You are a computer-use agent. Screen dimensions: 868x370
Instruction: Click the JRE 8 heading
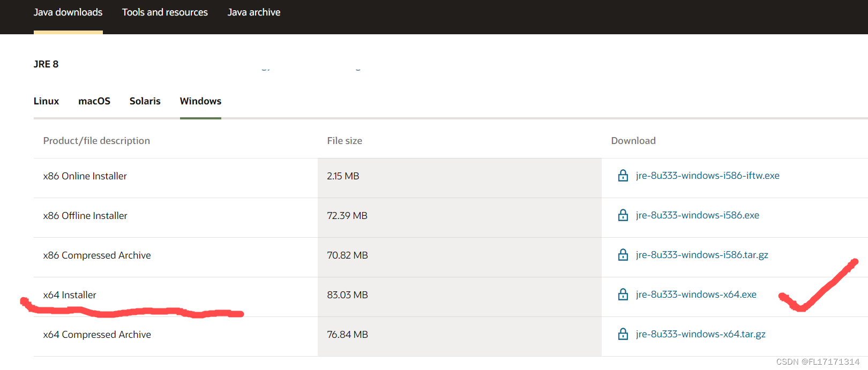click(x=46, y=64)
